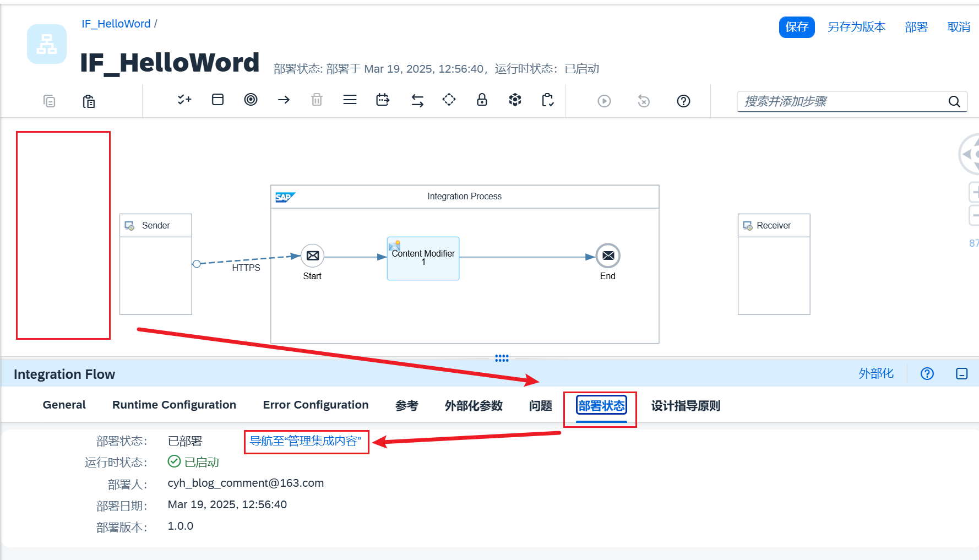Click the panel splitter drag handle dots
This screenshot has width=979, height=560.
click(502, 358)
